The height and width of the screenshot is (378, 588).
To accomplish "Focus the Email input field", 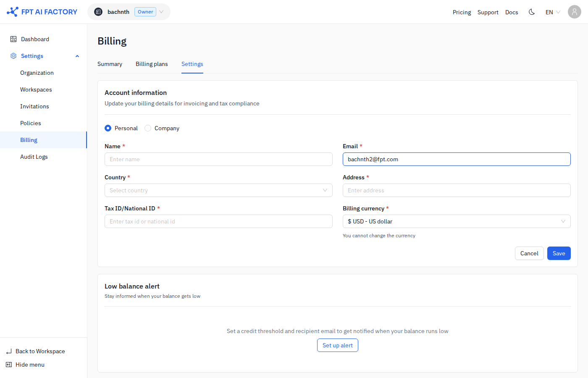I will [x=457, y=159].
